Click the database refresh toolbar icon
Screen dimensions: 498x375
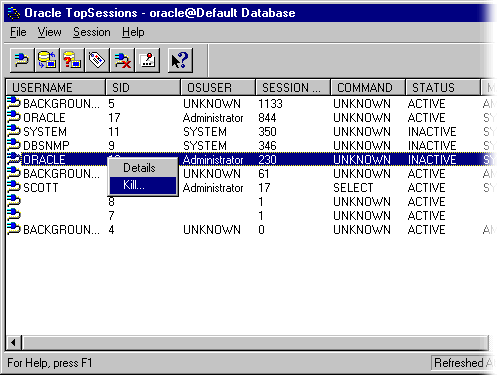47,60
